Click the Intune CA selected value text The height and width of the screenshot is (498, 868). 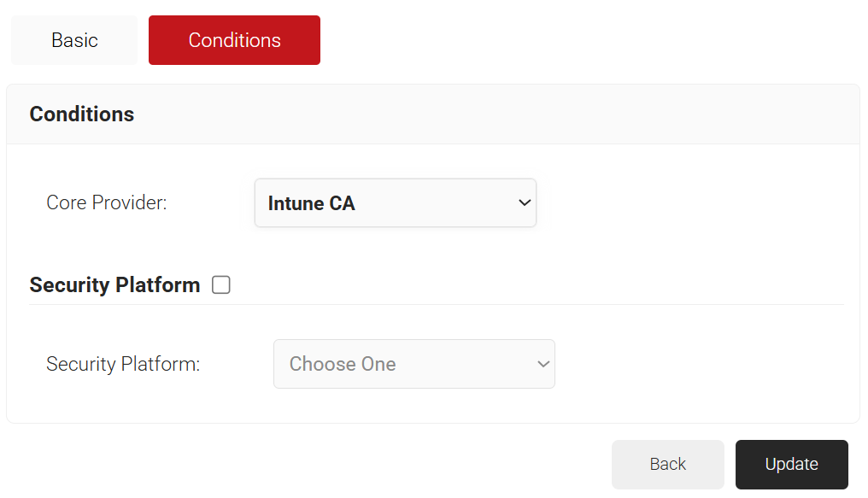pyautogui.click(x=312, y=203)
